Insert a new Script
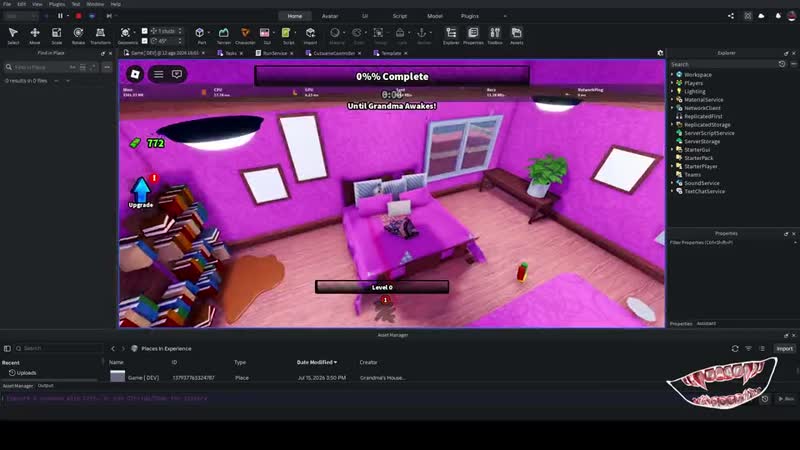This screenshot has width=800, height=450. click(x=286, y=34)
